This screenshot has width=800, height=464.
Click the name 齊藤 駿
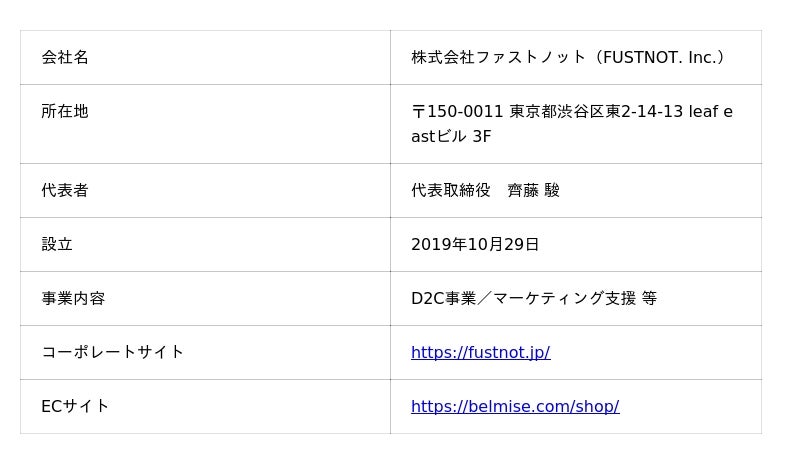tap(534, 190)
